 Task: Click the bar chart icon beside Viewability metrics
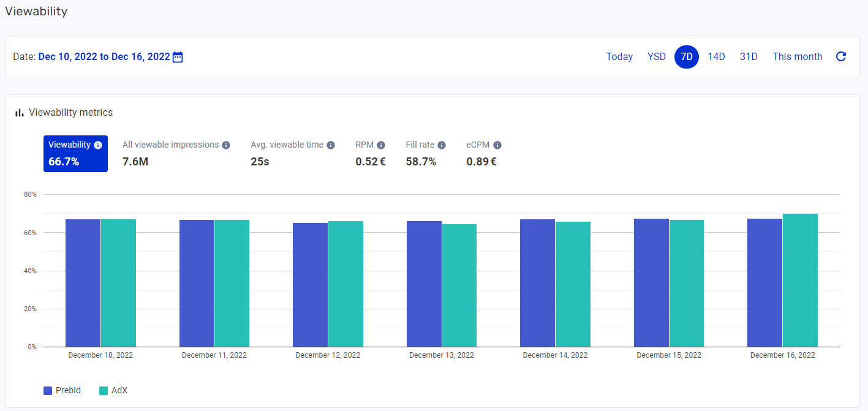point(20,112)
